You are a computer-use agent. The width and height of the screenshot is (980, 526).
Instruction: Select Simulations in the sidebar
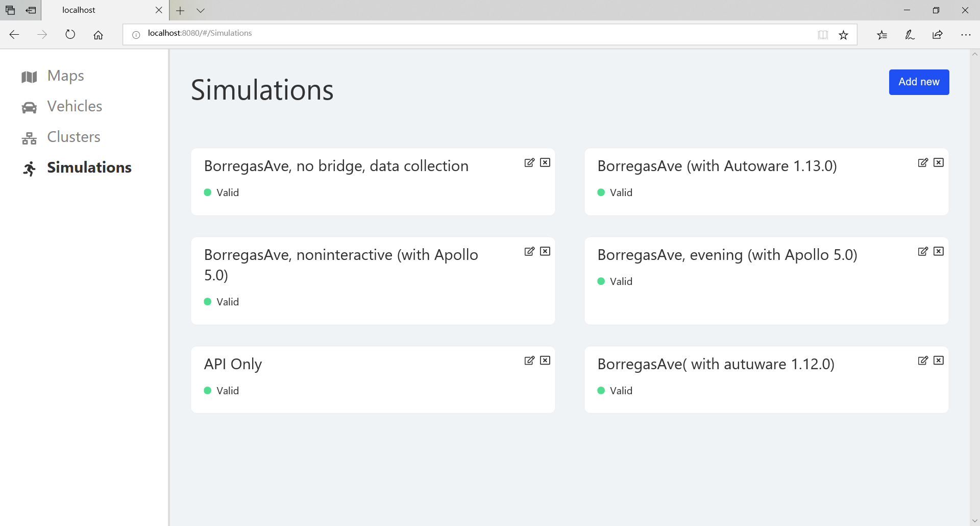(x=89, y=168)
